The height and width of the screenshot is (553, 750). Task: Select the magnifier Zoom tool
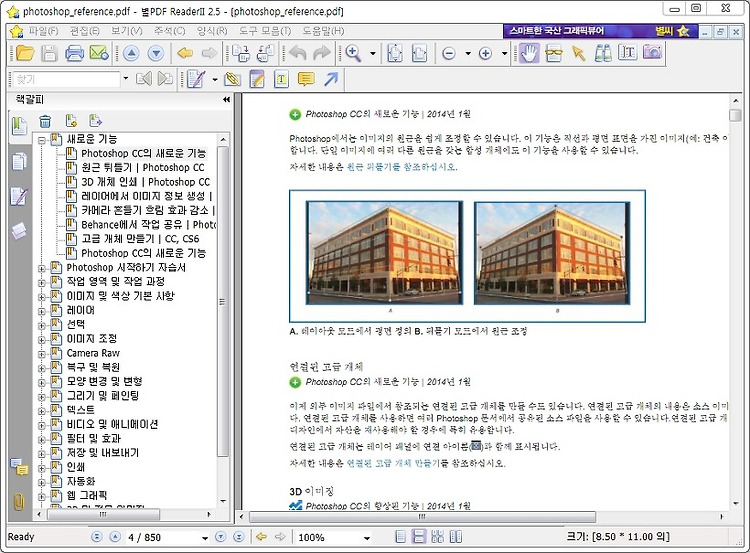(353, 53)
